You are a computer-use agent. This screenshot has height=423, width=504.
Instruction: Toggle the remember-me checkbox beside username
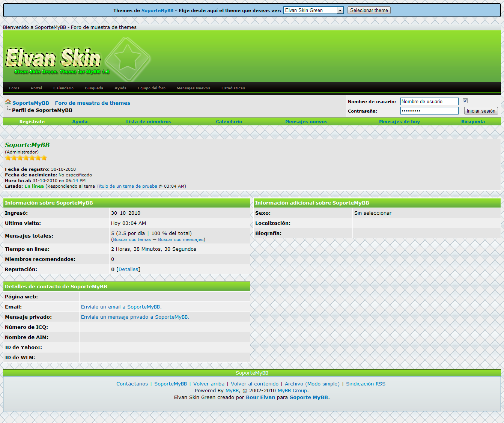(x=465, y=101)
